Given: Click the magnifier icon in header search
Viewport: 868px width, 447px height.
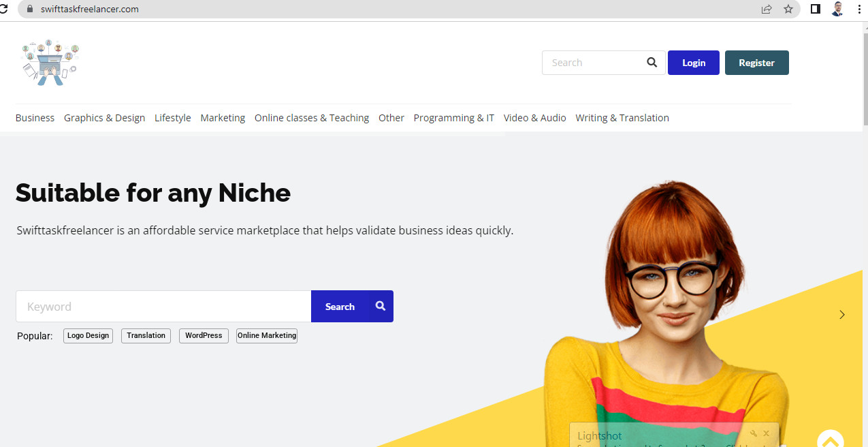Looking at the screenshot, I should click(x=652, y=63).
